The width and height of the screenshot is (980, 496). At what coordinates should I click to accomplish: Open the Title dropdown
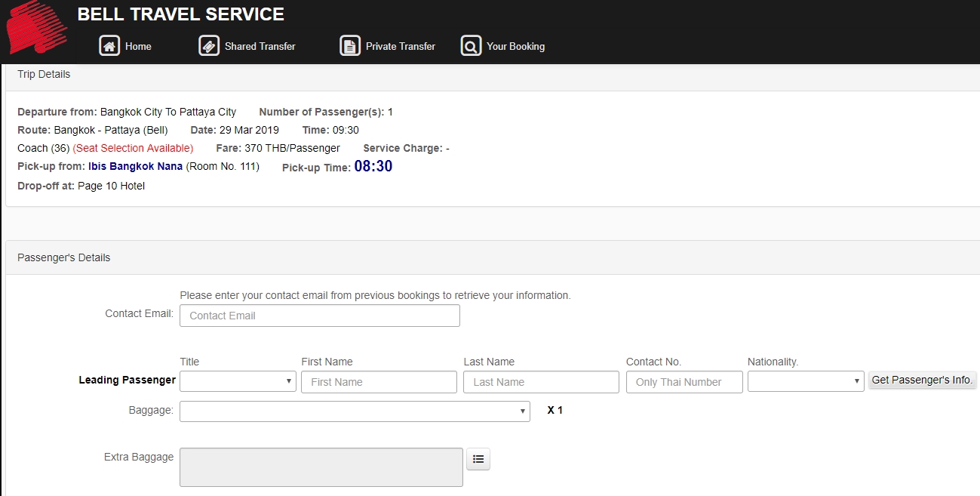[238, 381]
